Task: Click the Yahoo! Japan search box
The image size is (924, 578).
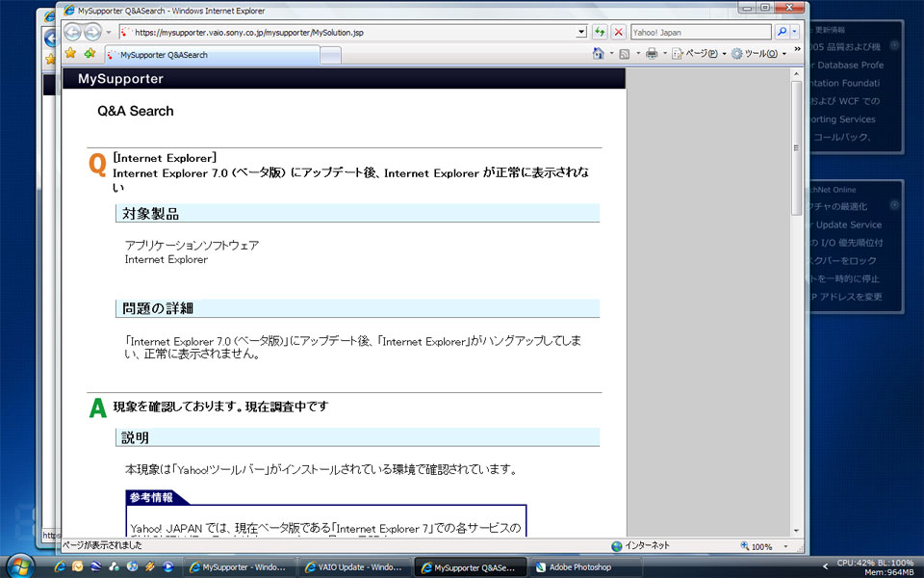Action: tap(701, 33)
